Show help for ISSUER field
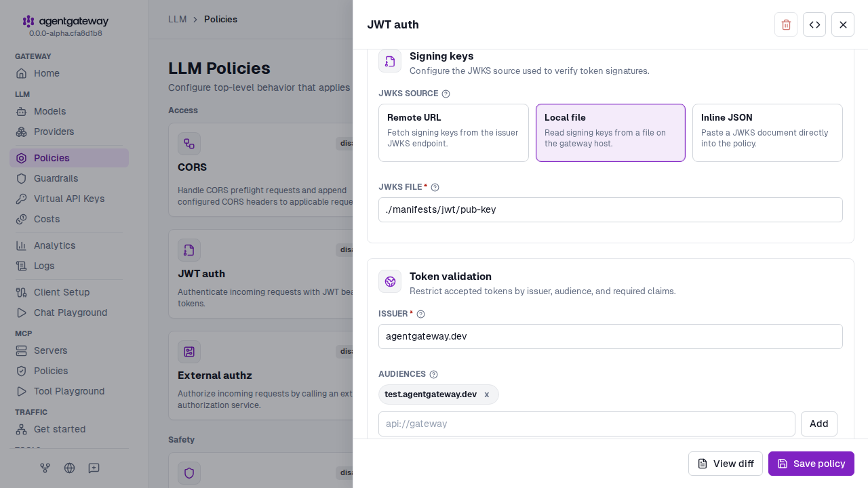868x488 pixels. tap(420, 314)
